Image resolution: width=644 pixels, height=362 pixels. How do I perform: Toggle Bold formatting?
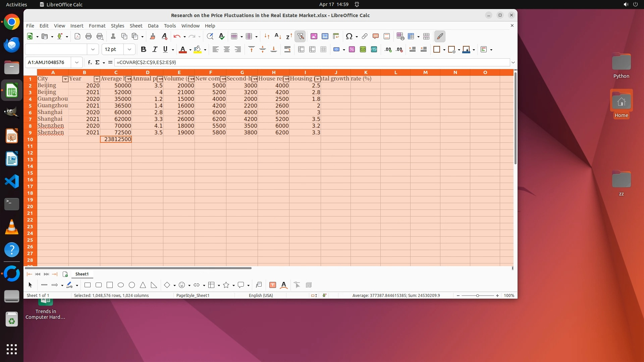144,50
